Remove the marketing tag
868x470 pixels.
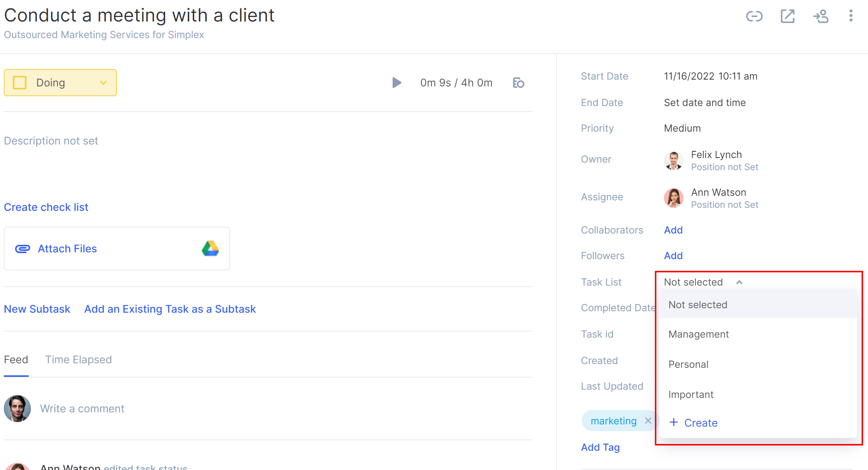[x=648, y=421]
